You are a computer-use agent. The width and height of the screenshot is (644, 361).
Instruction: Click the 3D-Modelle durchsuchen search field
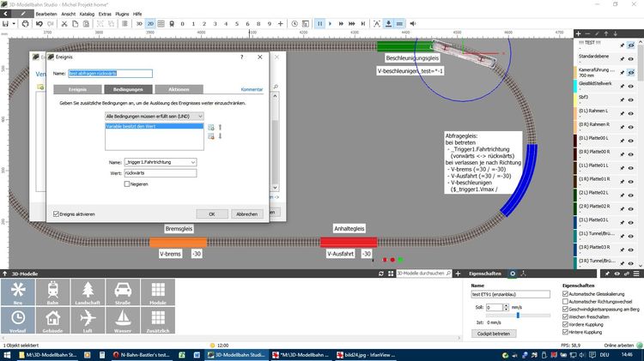424,274
